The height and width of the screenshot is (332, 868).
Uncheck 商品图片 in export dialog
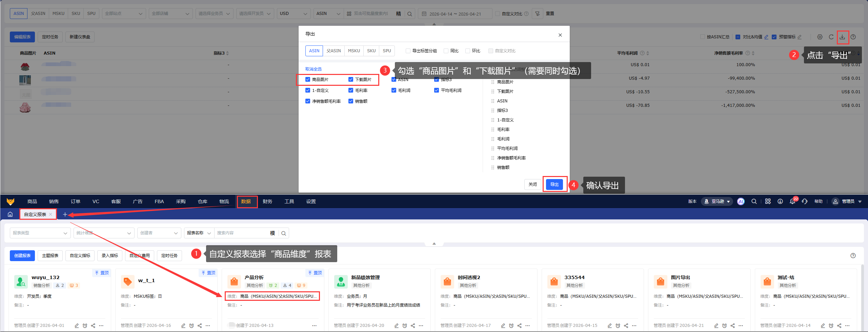pyautogui.click(x=308, y=79)
